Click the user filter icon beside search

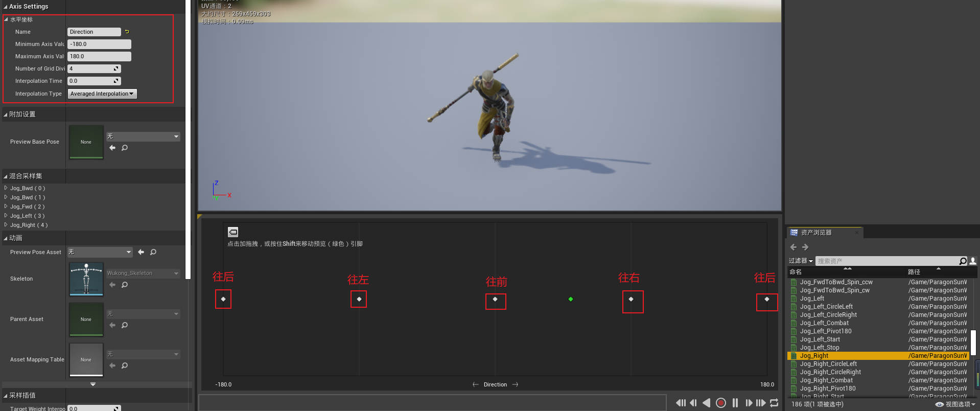point(973,261)
